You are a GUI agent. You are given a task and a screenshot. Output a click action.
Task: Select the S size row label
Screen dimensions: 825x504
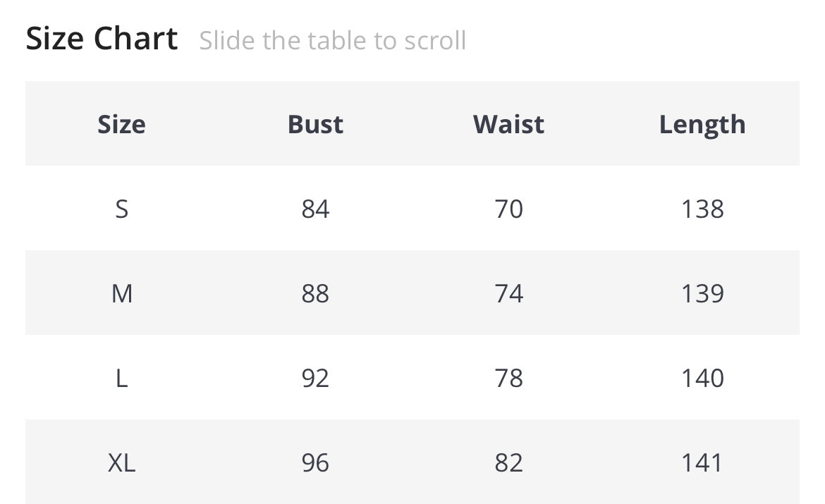pyautogui.click(x=121, y=209)
